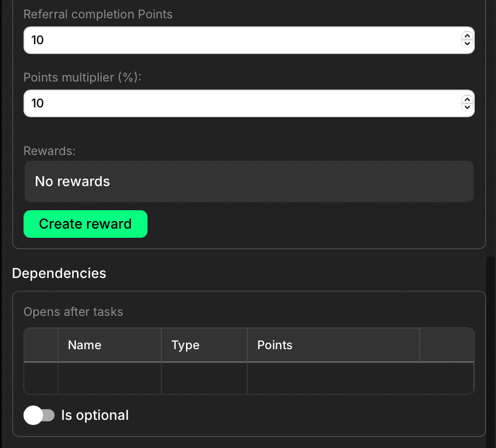
Task: Click the Dependencies section heading
Action: pyautogui.click(x=59, y=273)
